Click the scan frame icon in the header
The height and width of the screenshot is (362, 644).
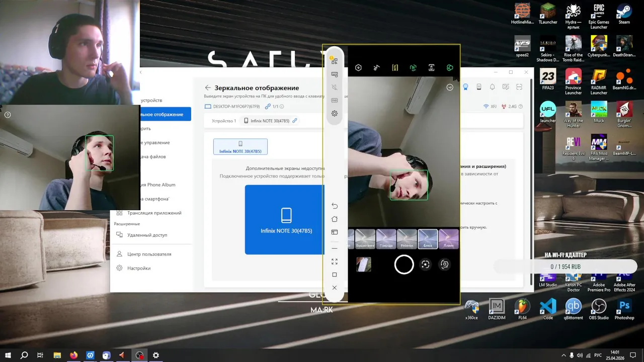coord(519,87)
